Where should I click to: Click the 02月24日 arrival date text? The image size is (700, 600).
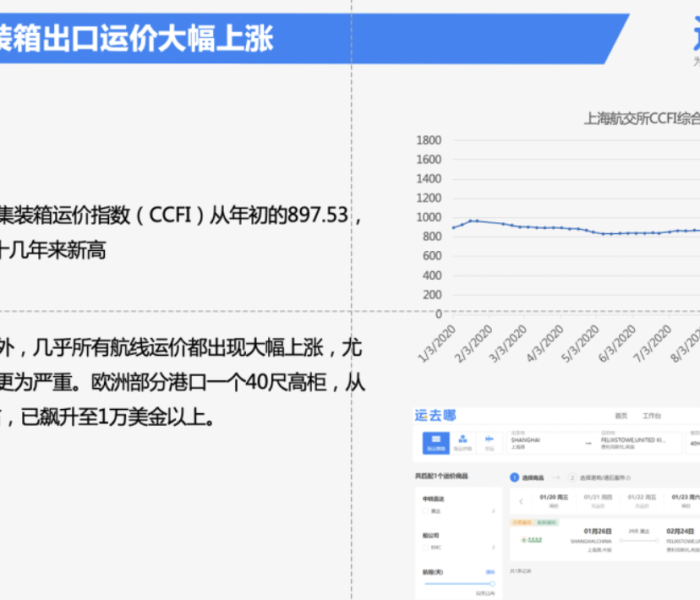pos(680,531)
